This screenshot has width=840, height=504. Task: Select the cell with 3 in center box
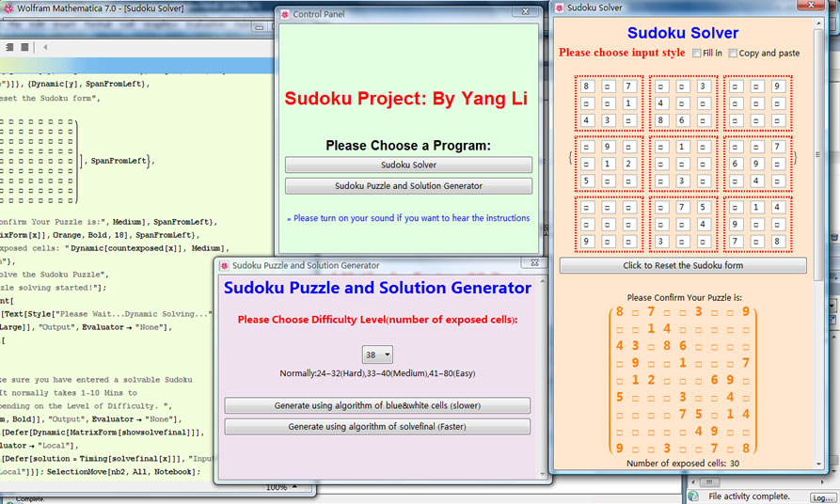tap(682, 181)
